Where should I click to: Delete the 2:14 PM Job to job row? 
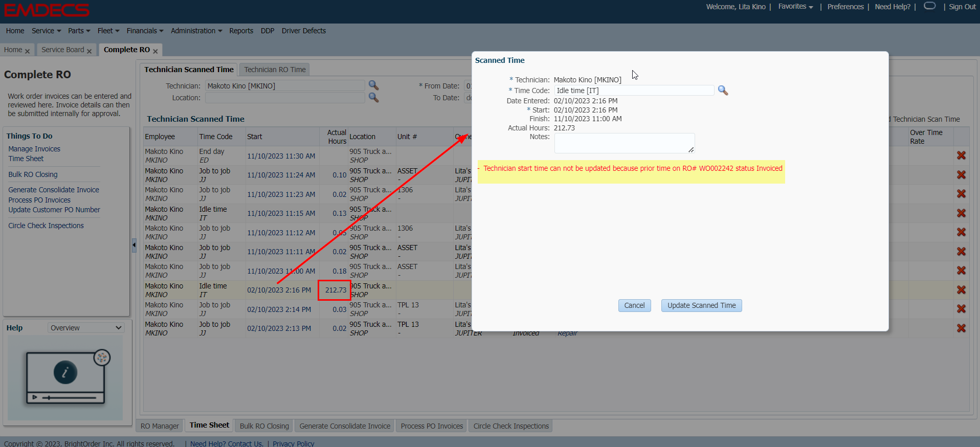coord(962,309)
